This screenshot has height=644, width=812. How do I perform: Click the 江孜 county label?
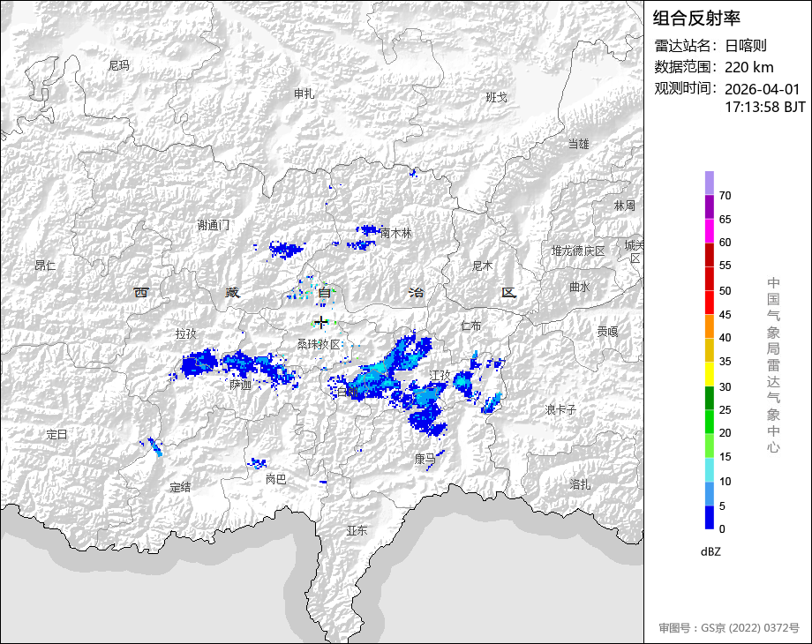click(440, 375)
